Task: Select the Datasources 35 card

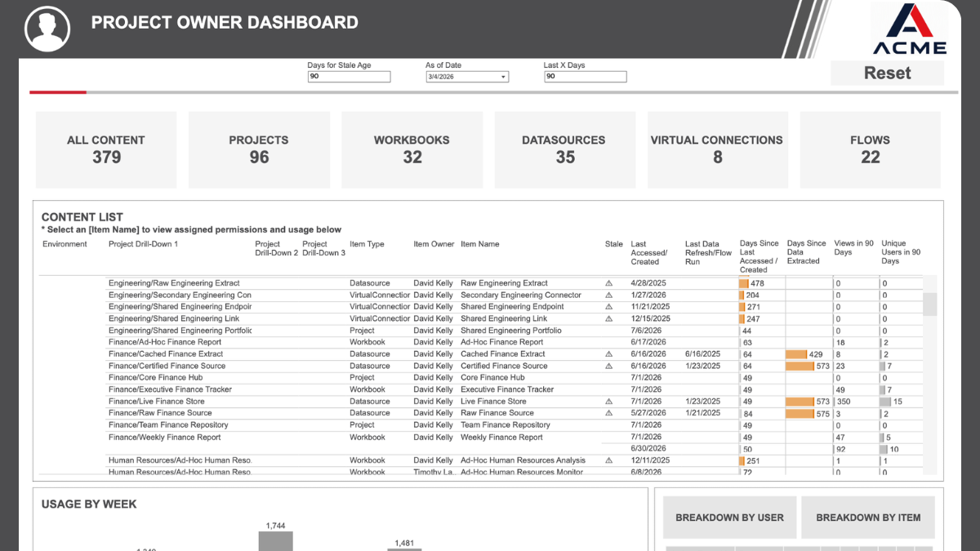Action: point(565,149)
